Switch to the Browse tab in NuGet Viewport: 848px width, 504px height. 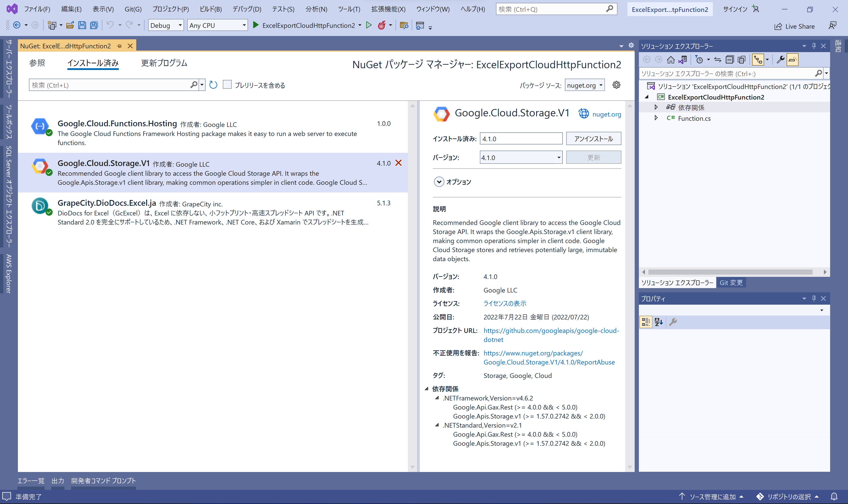(37, 63)
